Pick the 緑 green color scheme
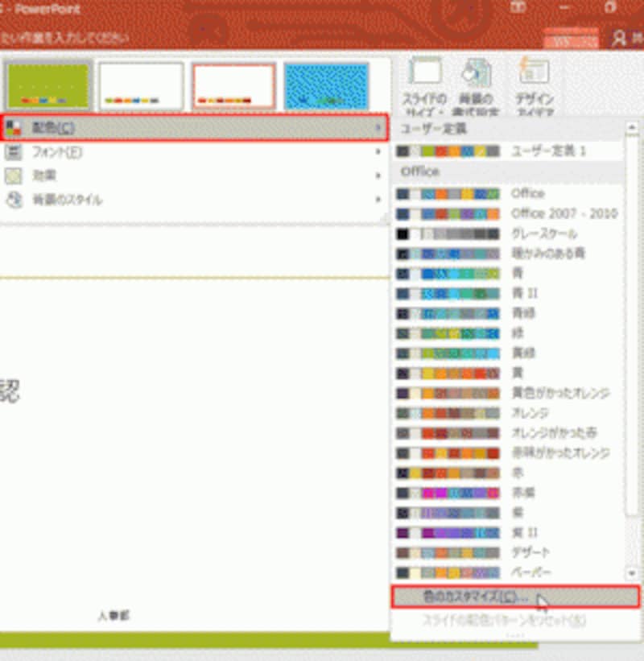 click(x=508, y=333)
